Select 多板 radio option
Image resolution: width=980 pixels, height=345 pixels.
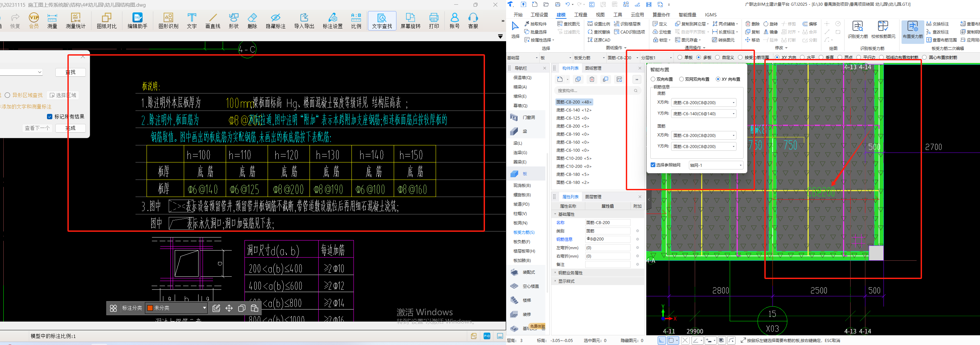tap(704, 57)
